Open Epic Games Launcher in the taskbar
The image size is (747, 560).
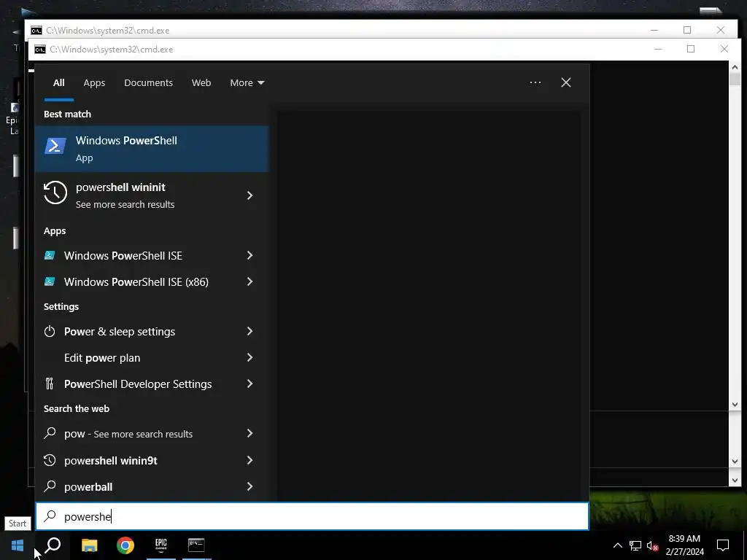point(161,545)
